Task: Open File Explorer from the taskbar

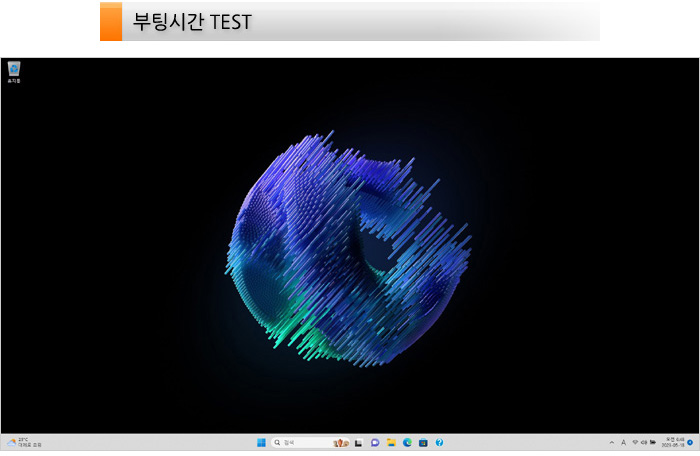Action: [x=391, y=443]
